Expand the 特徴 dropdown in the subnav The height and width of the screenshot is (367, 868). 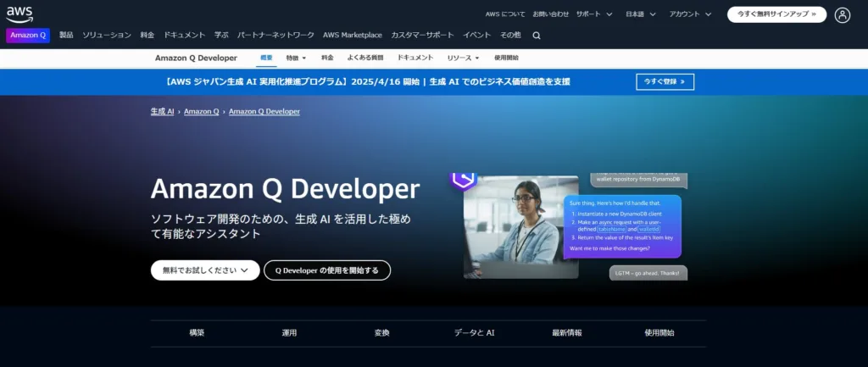click(x=296, y=58)
